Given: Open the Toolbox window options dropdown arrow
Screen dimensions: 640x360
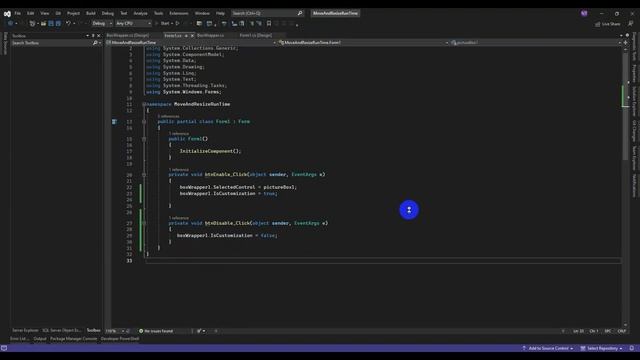Looking at the screenshot, I should 88,36.
